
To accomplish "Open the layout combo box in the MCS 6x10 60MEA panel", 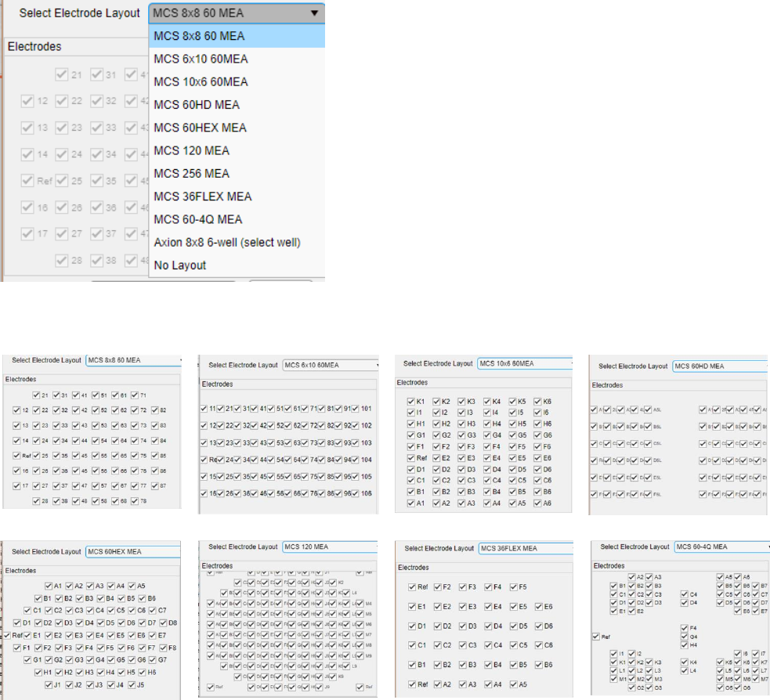I will [331, 365].
